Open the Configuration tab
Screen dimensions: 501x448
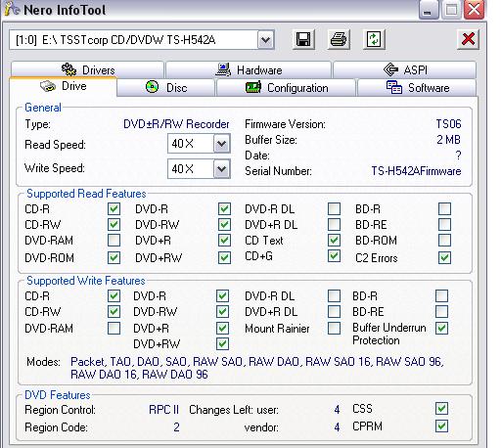tap(286, 87)
